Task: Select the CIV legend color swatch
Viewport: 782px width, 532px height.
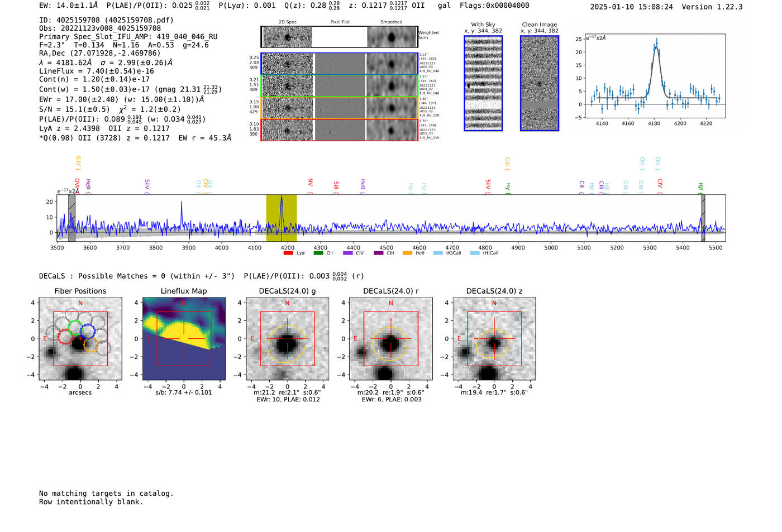Action: (x=348, y=253)
